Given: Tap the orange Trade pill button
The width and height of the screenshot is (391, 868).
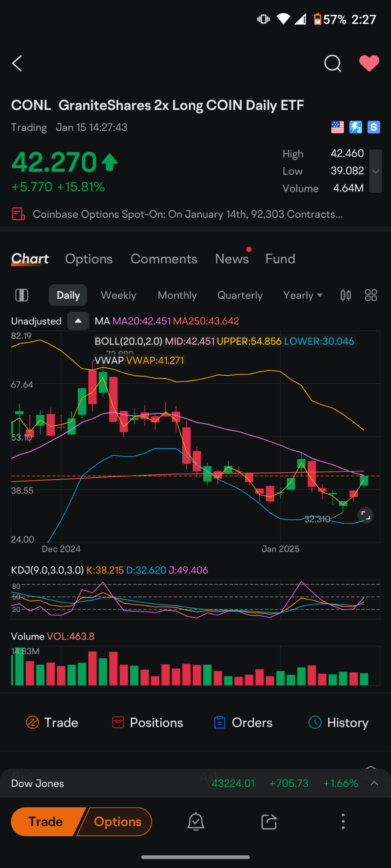Looking at the screenshot, I should (46, 821).
